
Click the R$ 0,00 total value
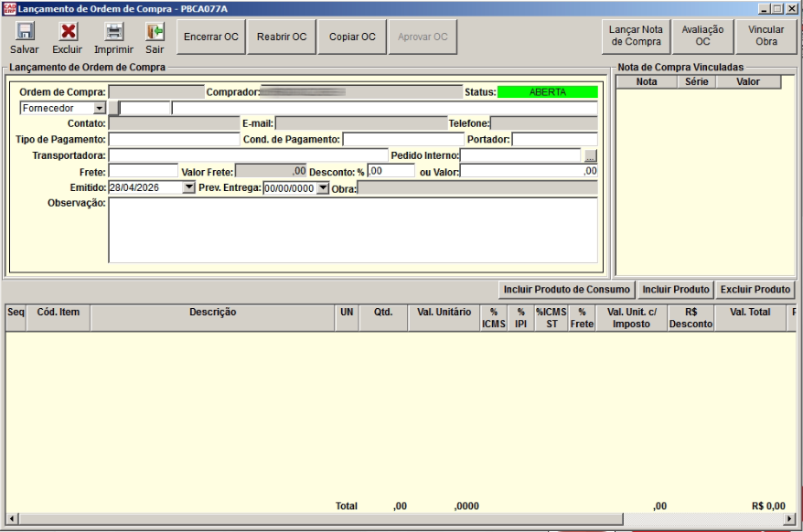(x=768, y=505)
